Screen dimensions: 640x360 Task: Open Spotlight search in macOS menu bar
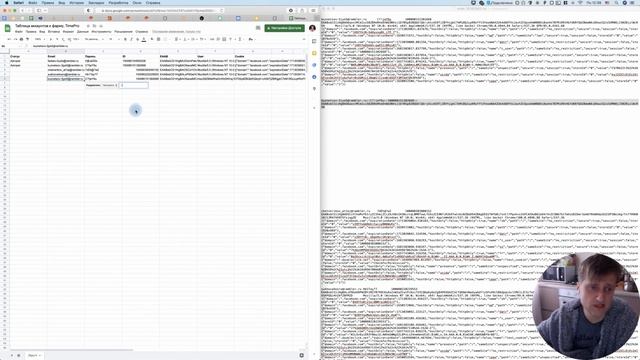[x=616, y=2]
